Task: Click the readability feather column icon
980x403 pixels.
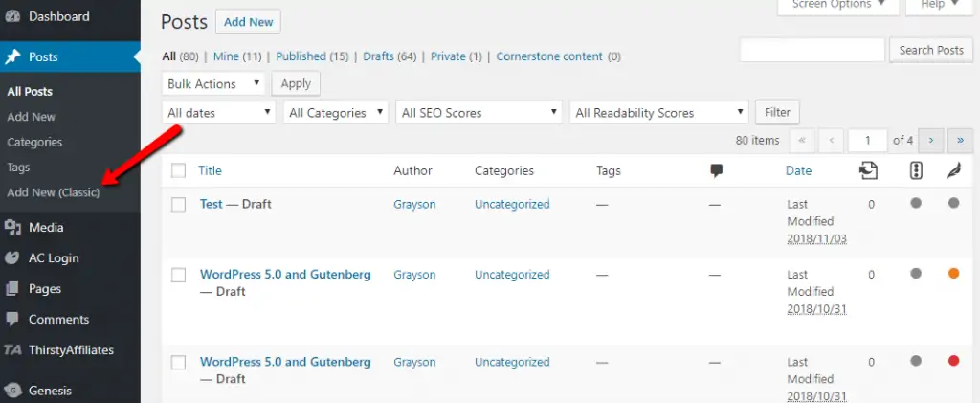Action: tap(954, 170)
